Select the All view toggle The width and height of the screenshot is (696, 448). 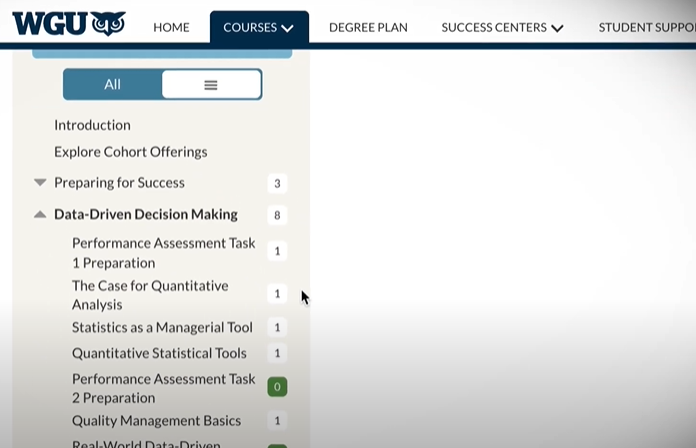tap(113, 84)
